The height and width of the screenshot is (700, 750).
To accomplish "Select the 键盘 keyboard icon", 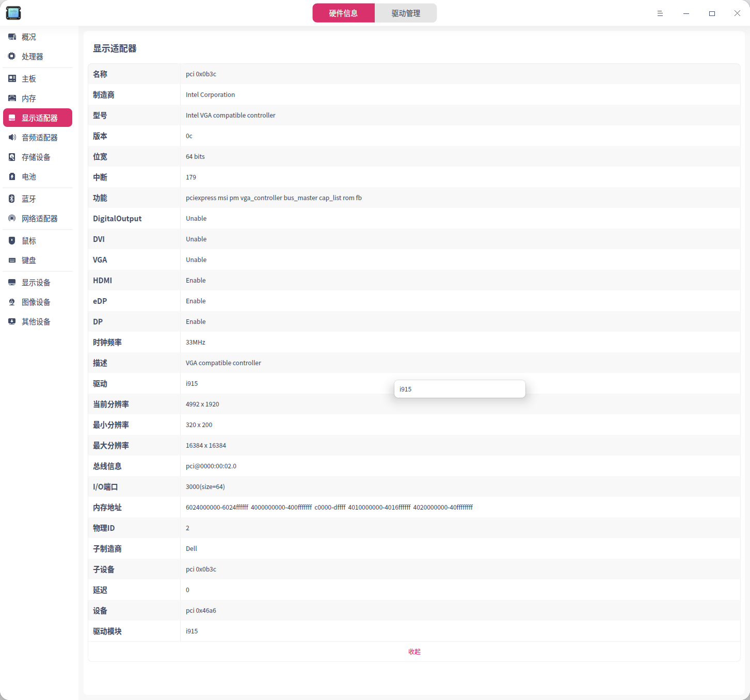I will (x=12, y=260).
